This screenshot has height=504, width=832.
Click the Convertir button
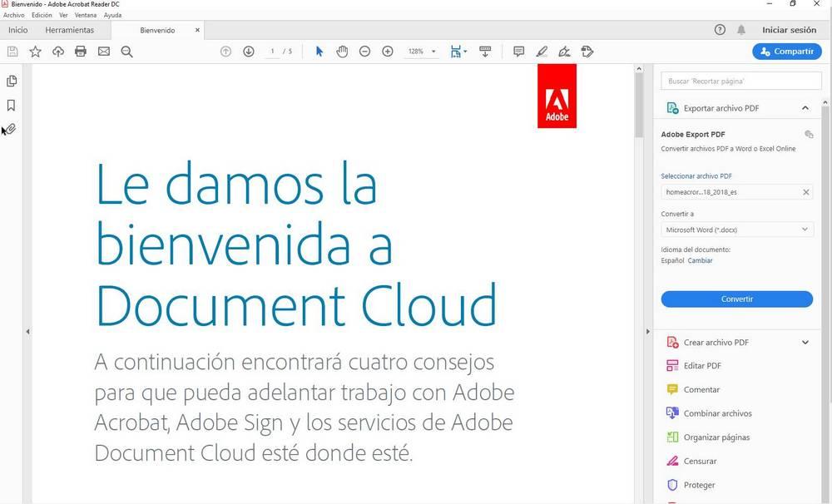coord(737,299)
